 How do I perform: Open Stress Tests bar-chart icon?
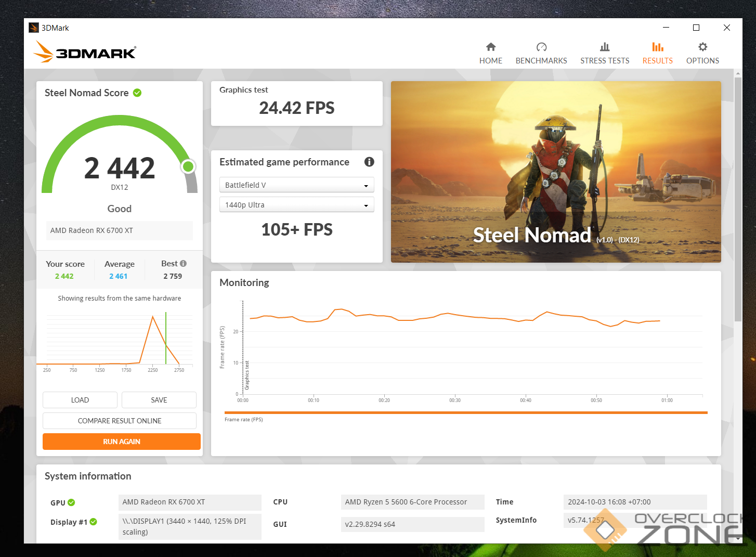(604, 47)
